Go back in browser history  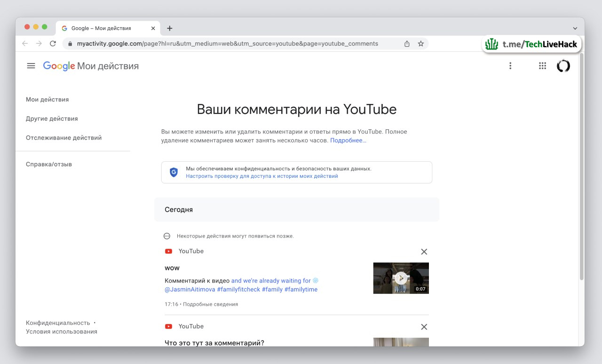point(25,43)
